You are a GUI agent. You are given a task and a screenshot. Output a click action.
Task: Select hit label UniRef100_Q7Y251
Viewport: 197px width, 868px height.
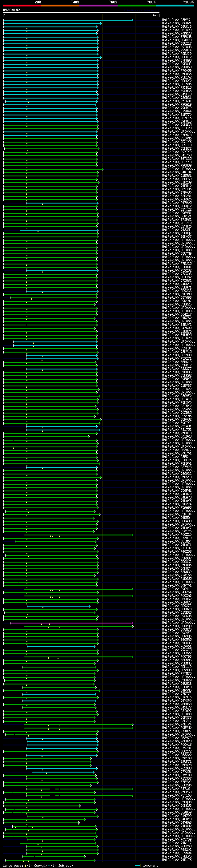click(x=177, y=772)
